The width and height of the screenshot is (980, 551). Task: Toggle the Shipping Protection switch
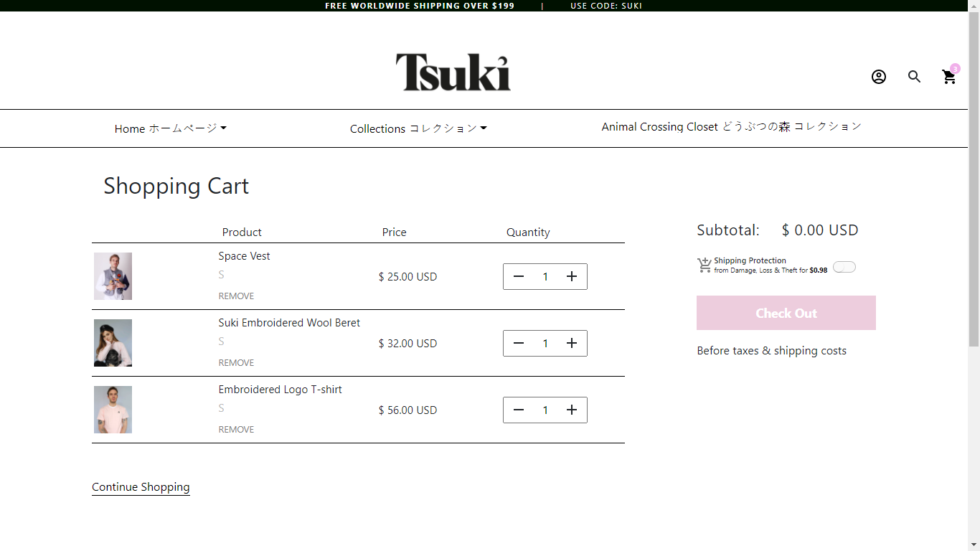pyautogui.click(x=844, y=267)
